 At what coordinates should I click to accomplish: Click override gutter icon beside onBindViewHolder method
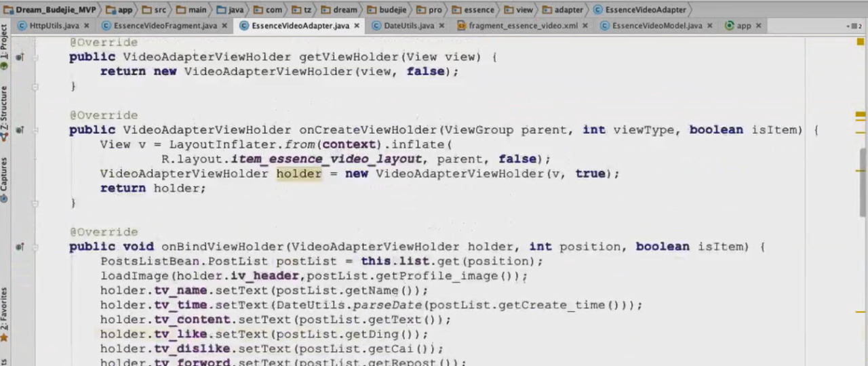pyautogui.click(x=20, y=247)
